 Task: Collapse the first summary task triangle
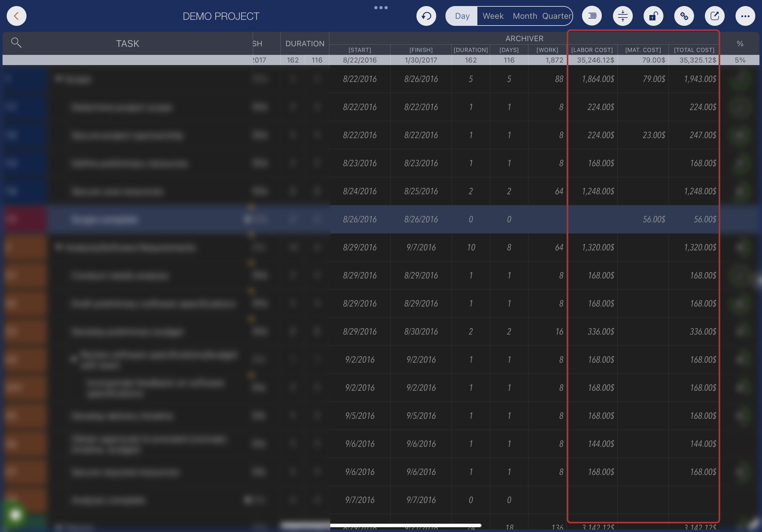click(x=59, y=78)
